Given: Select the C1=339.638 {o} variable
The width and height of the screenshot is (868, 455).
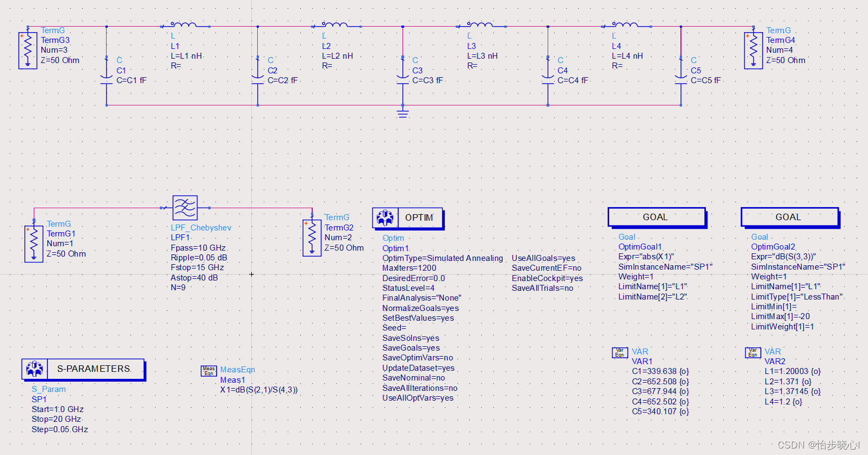Looking at the screenshot, I should point(660,371).
